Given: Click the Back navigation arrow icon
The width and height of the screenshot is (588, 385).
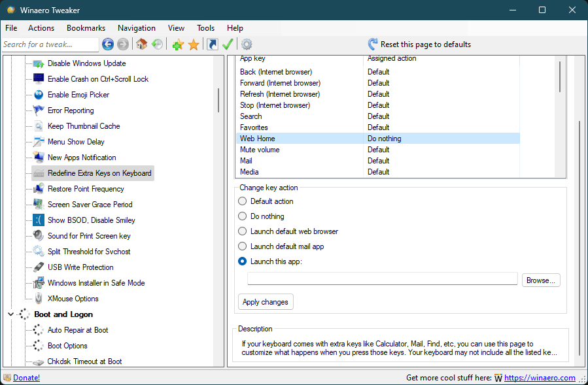Looking at the screenshot, I should click(x=108, y=44).
